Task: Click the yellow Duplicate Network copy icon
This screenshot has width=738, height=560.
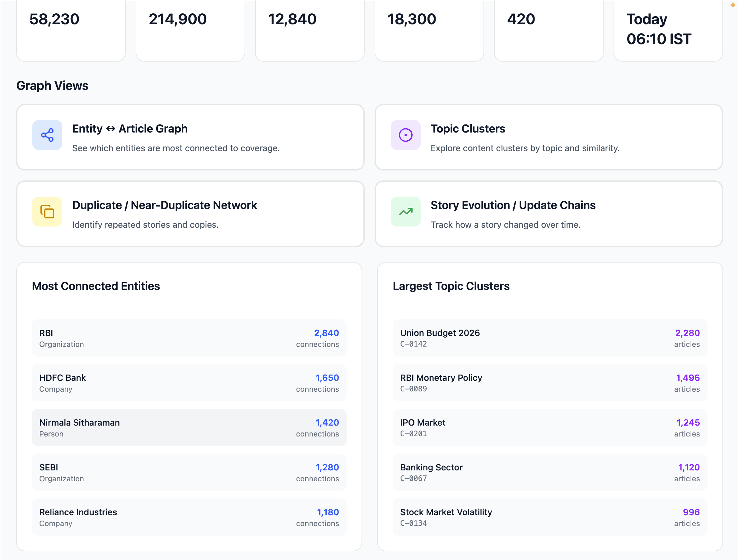Action: point(47,212)
